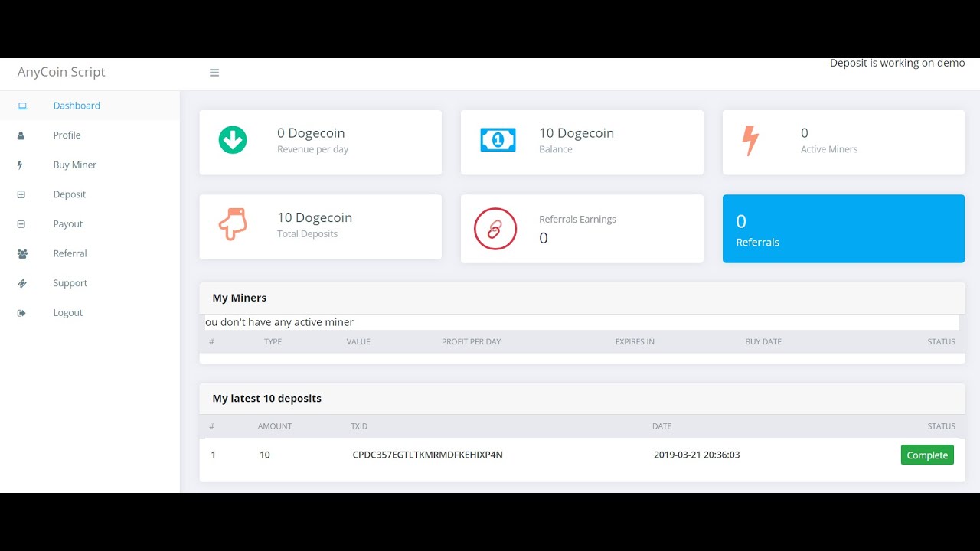Click the Deposit plus-square icon
The height and width of the screenshot is (551, 980).
pyautogui.click(x=21, y=194)
